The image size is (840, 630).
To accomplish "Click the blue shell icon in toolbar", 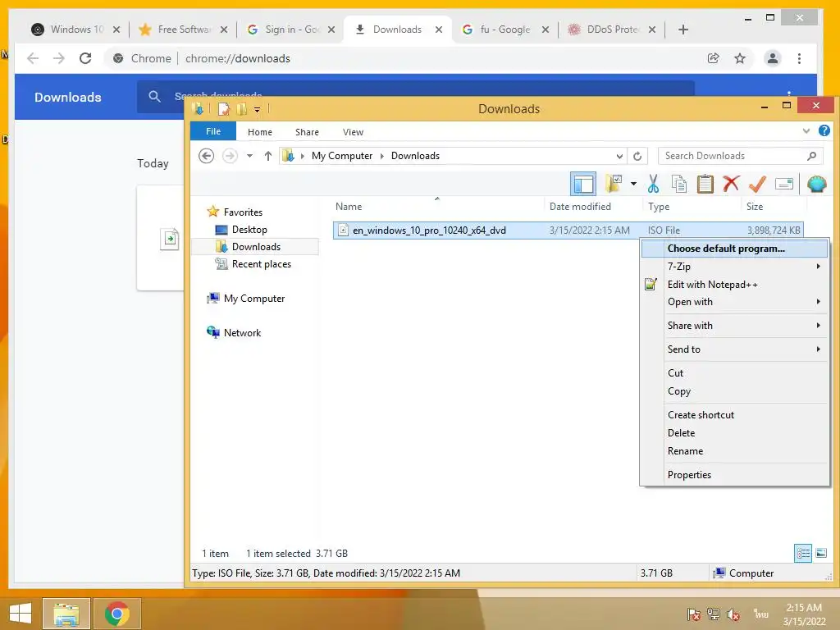I will 816,185.
